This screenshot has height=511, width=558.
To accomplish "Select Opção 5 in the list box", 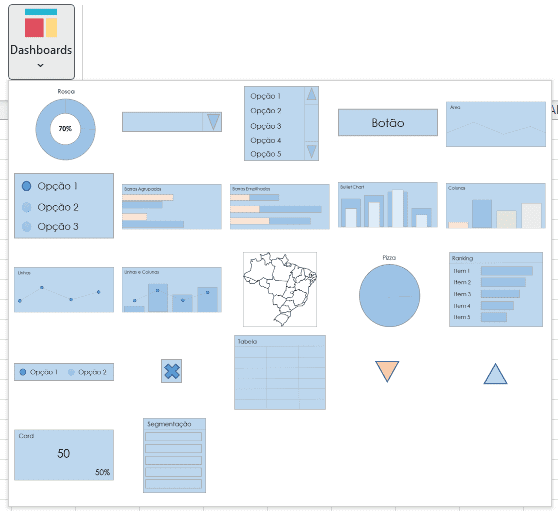I will (x=266, y=154).
